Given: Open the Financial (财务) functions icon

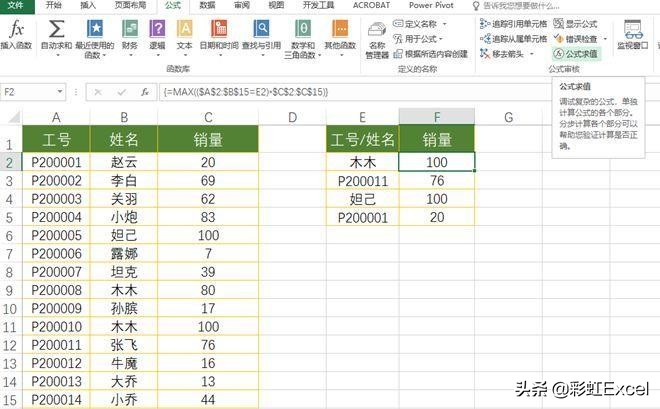Looking at the screenshot, I should [x=130, y=29].
